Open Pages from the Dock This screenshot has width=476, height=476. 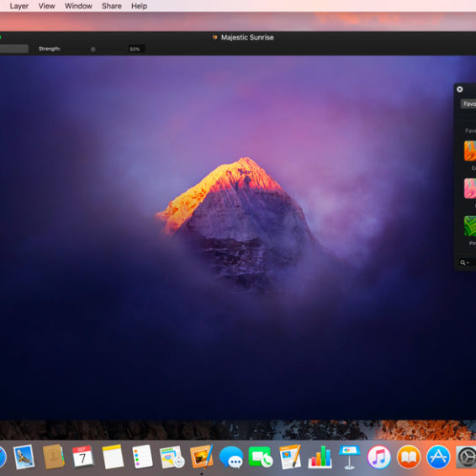click(x=290, y=457)
